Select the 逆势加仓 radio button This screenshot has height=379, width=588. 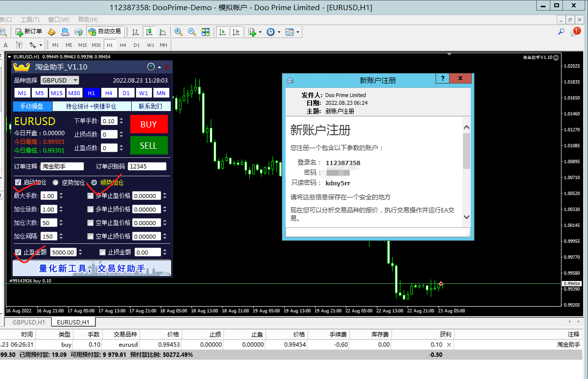coord(56,182)
